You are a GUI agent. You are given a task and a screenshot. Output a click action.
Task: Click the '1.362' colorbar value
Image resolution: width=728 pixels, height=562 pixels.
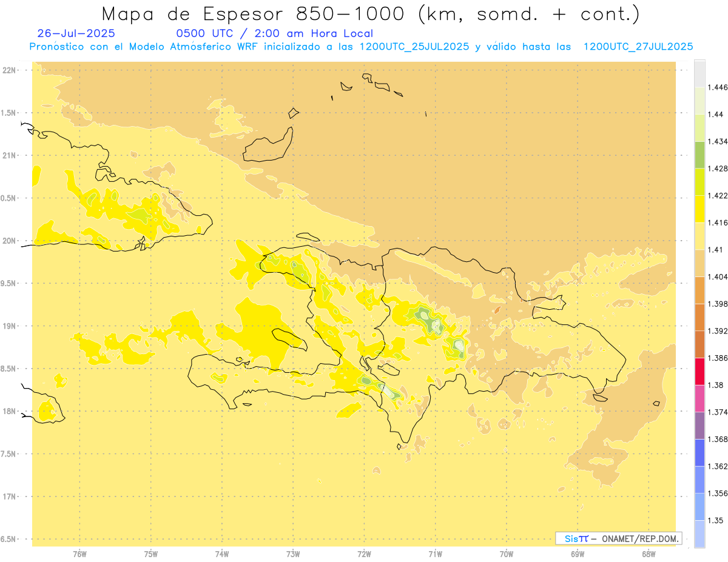(x=719, y=466)
